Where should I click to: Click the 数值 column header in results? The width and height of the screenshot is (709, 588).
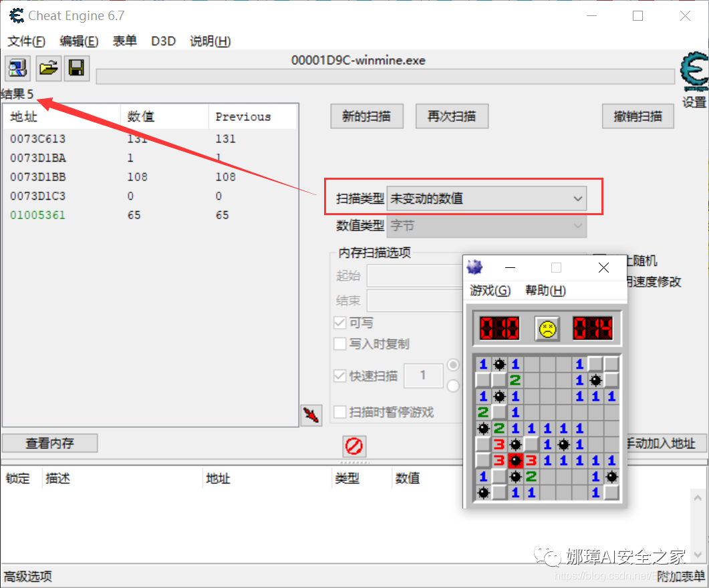click(164, 117)
